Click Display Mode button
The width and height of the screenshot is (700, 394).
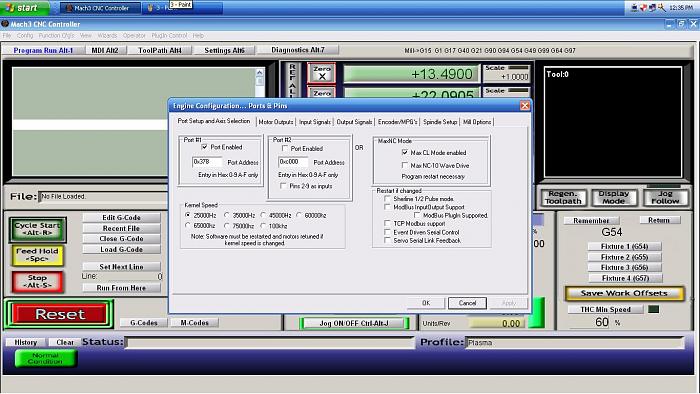click(x=613, y=197)
